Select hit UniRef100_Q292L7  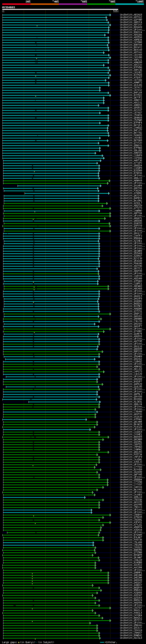pos(131,203)
